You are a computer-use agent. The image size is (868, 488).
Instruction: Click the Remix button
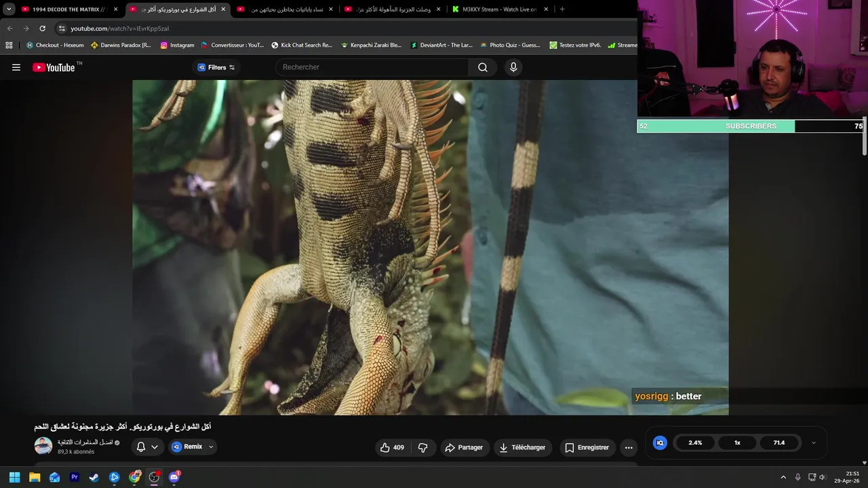tap(187, 447)
